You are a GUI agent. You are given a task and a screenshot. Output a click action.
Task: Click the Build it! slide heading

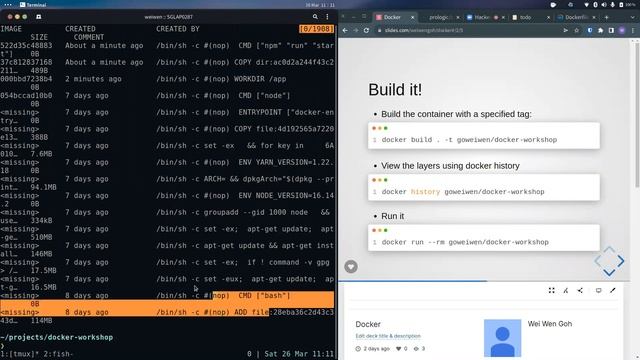click(395, 89)
